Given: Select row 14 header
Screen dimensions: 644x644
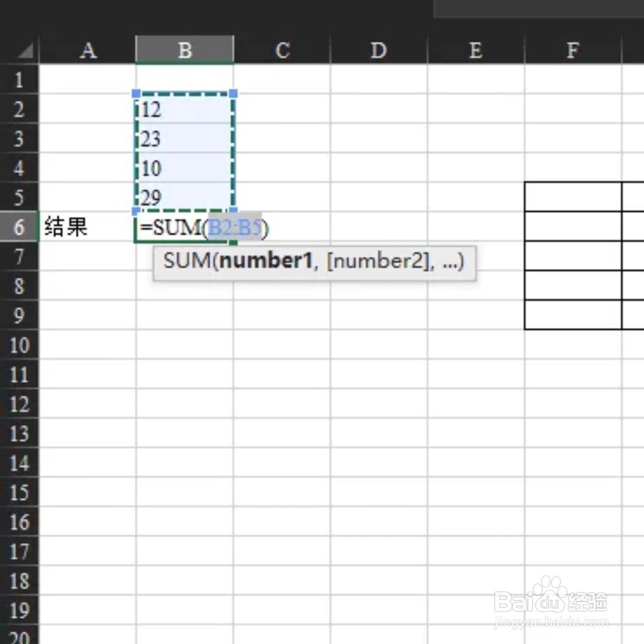Looking at the screenshot, I should [19, 463].
